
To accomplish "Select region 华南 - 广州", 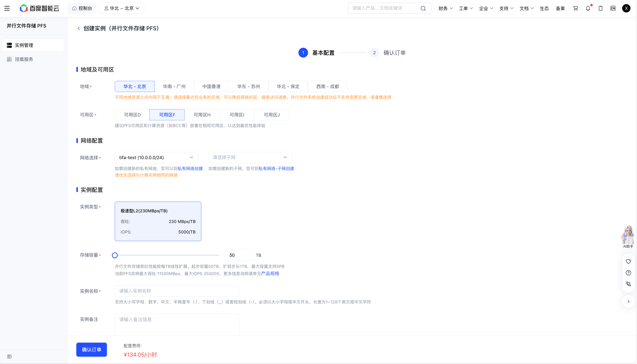I will 174,87.
